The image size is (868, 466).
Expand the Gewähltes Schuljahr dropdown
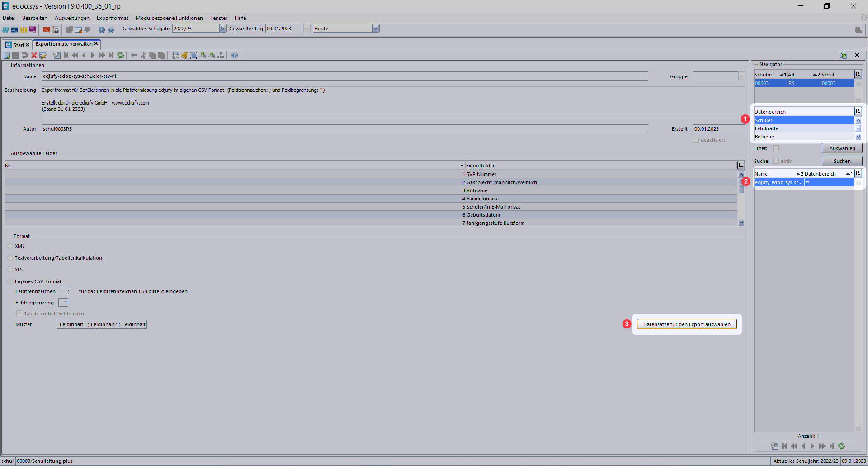[223, 29]
